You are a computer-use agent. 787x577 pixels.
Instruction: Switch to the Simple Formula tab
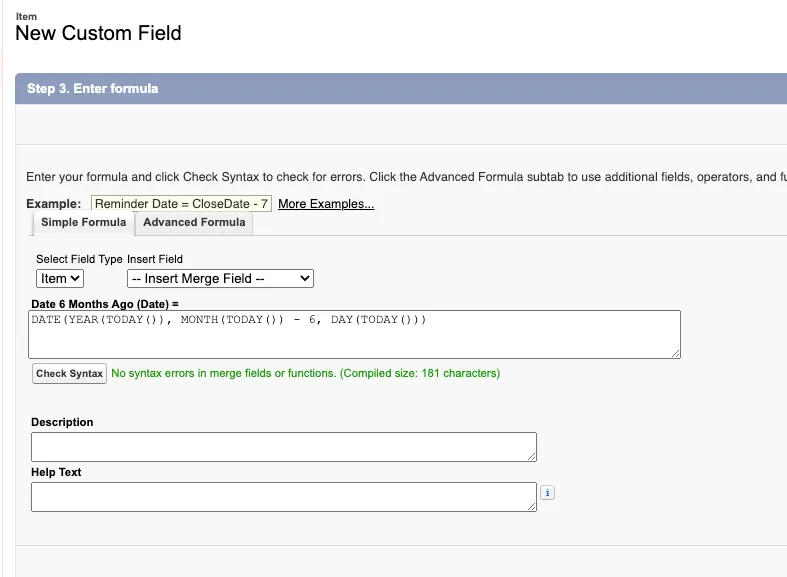tap(83, 222)
